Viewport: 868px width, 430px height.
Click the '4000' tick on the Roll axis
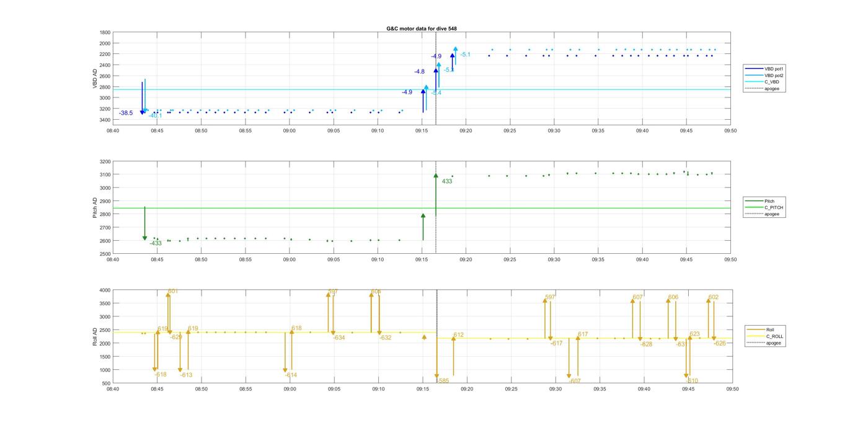pyautogui.click(x=105, y=290)
